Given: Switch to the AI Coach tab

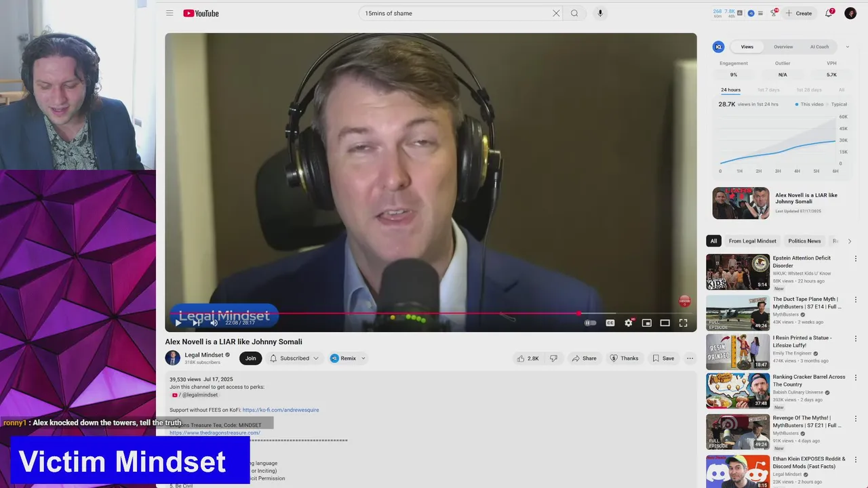Looking at the screenshot, I should coord(819,47).
